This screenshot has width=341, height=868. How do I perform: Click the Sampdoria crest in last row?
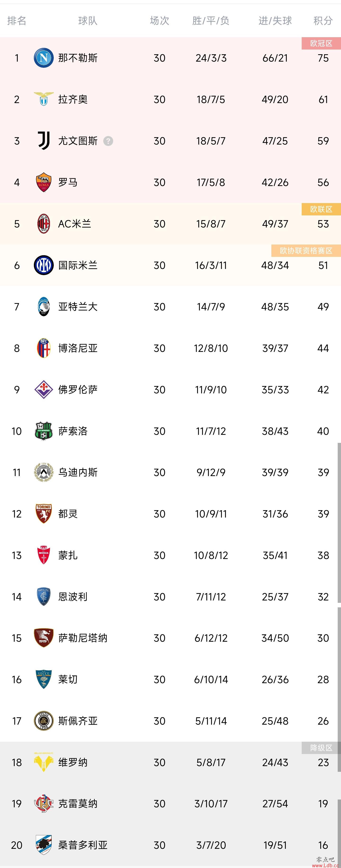[x=44, y=845]
